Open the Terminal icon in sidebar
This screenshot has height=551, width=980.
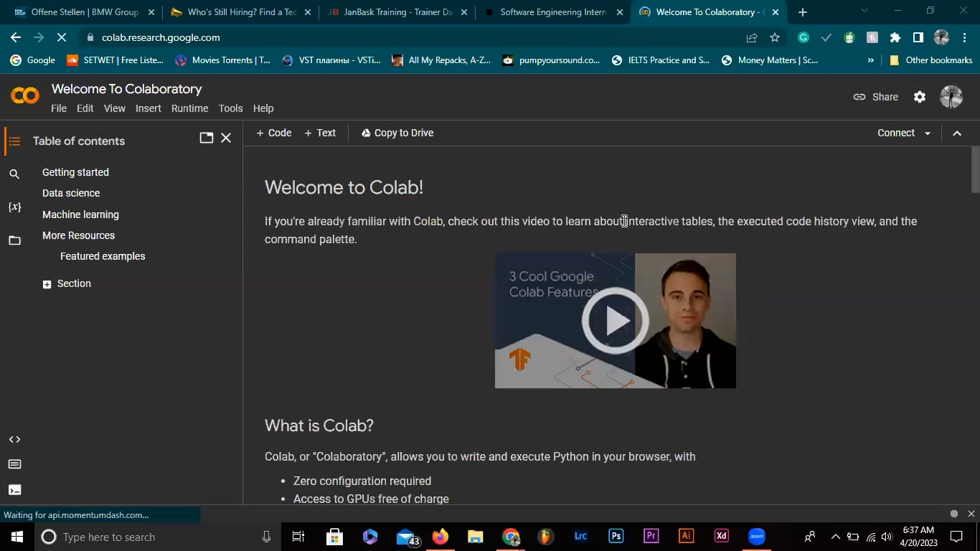(14, 490)
